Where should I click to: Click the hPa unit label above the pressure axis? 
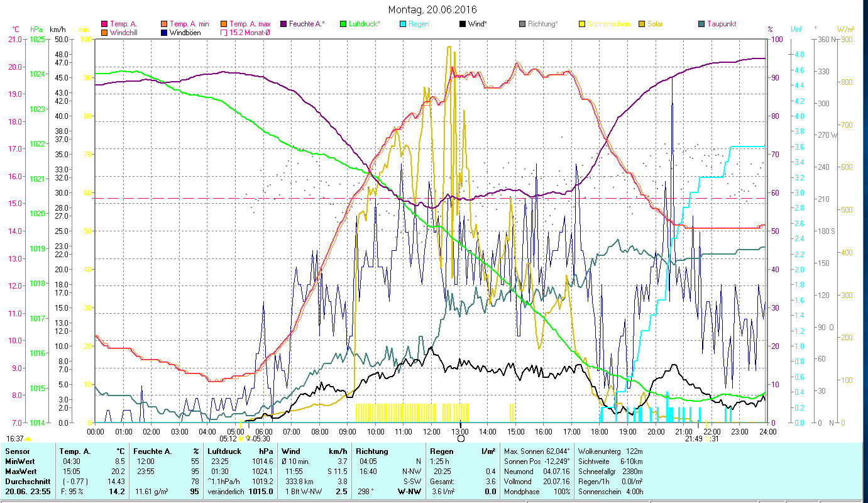(x=36, y=29)
